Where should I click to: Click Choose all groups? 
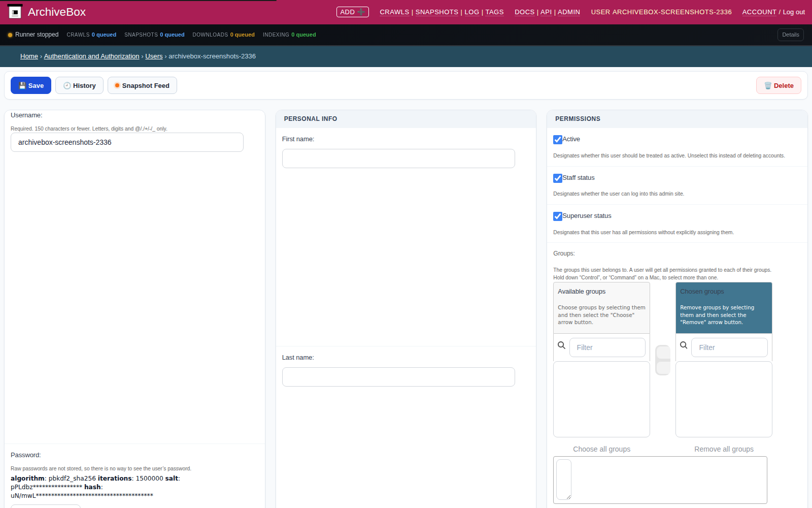coord(601,449)
